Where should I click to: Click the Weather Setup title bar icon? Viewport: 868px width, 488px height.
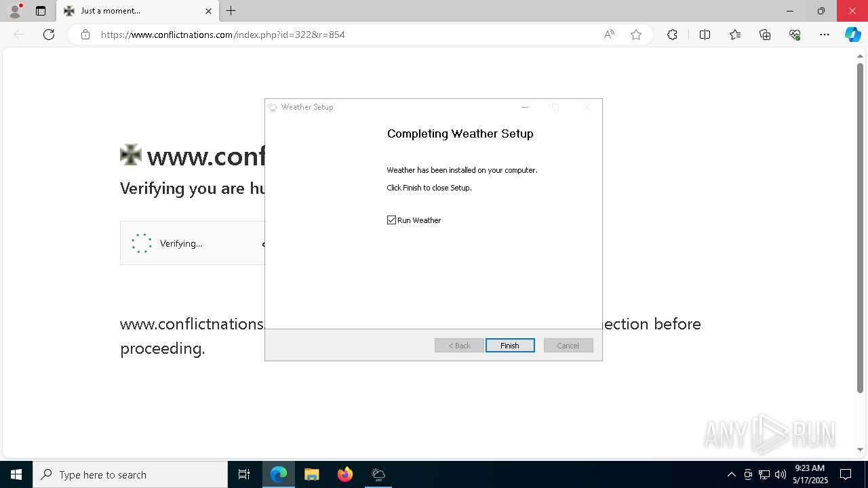pos(273,107)
